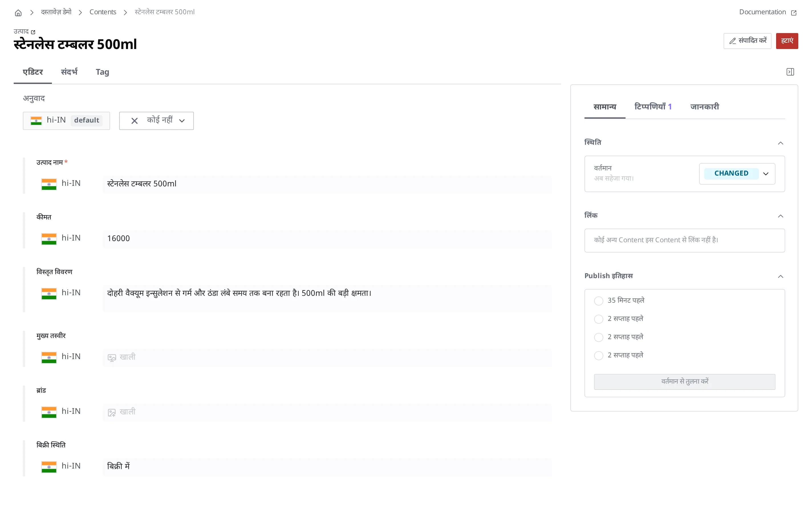Click the संपादित करें button
This screenshot has width=812, height=513.
click(747, 41)
